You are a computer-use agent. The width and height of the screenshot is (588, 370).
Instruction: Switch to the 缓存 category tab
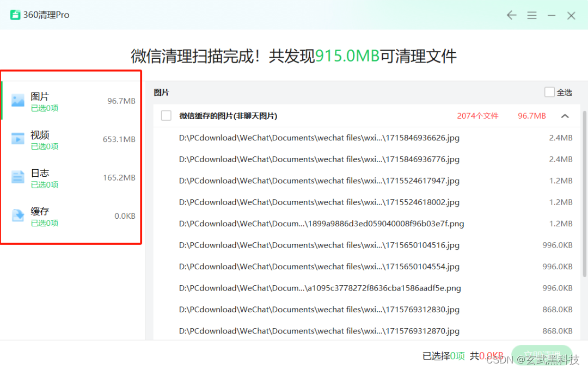pos(72,216)
